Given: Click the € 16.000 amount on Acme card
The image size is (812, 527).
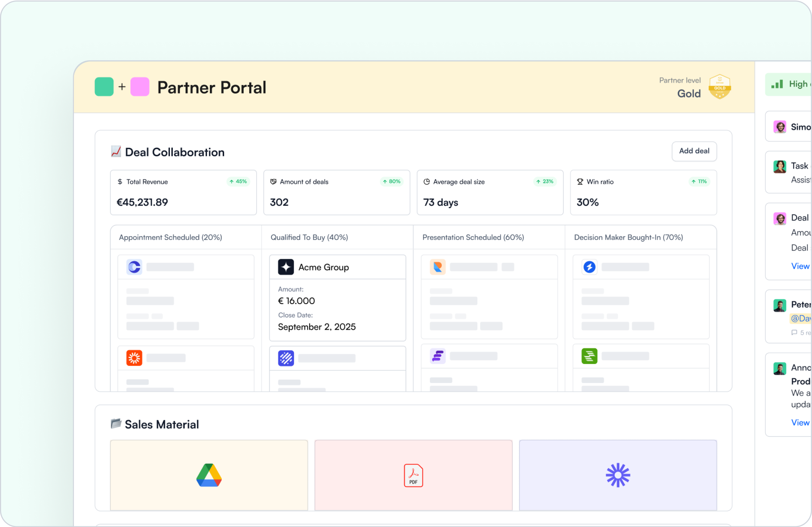Looking at the screenshot, I should tap(296, 301).
